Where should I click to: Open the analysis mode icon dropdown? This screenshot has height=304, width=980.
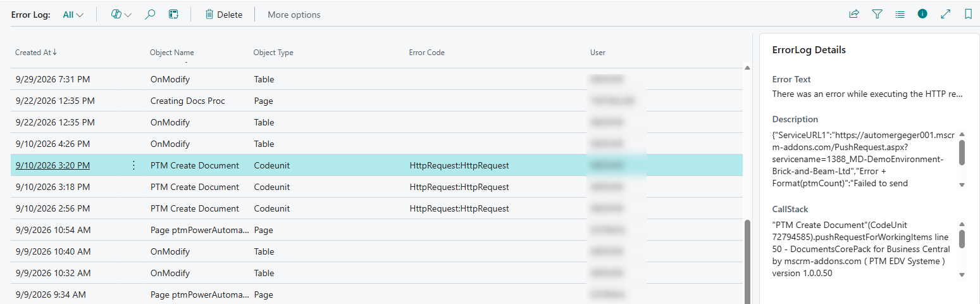[121, 15]
